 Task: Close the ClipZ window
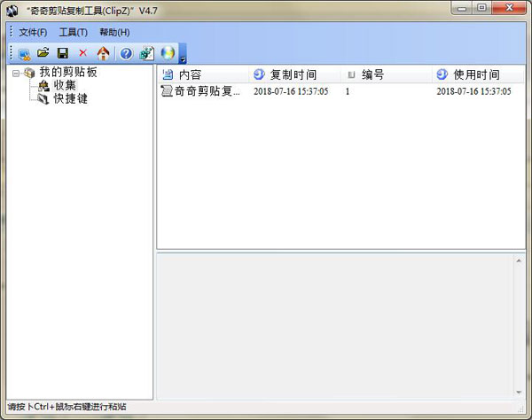pos(509,8)
